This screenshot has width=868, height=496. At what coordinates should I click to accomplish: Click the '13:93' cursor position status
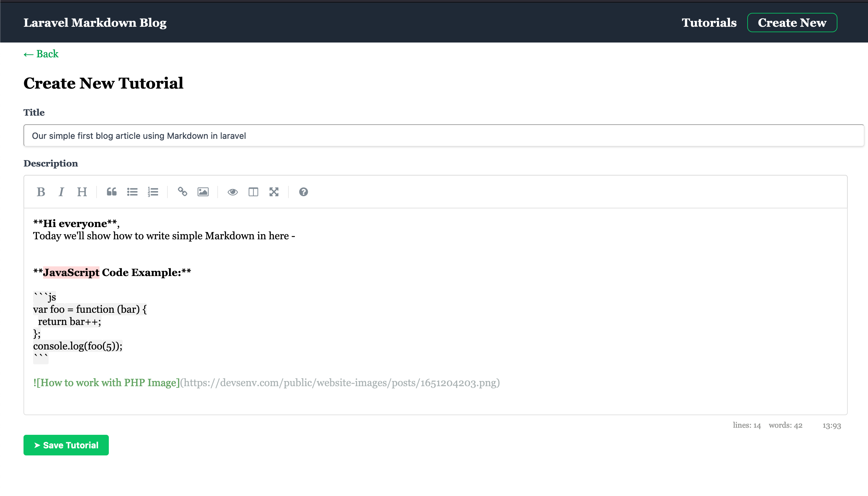(x=832, y=425)
